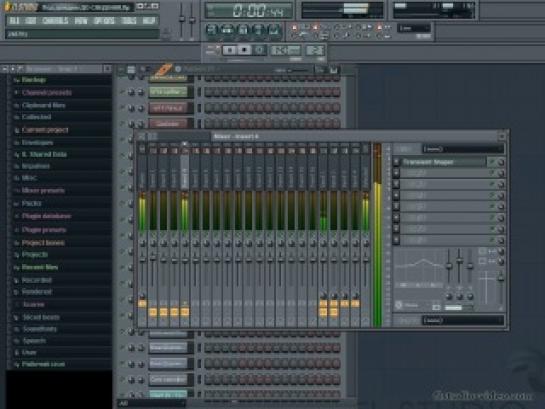Screen dimensions: 545x409
Task: Click the Record button in transport
Action: point(259,50)
